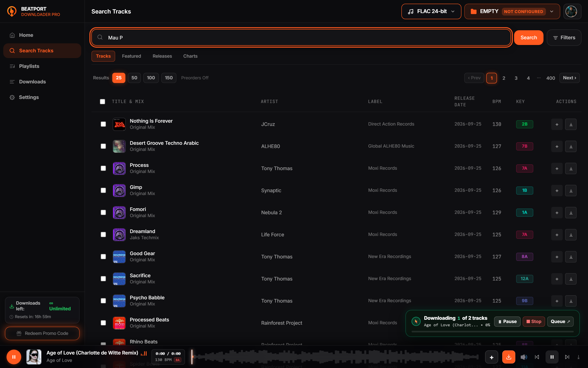The width and height of the screenshot is (588, 368).
Task: Open Home in the sidebar
Action: pyautogui.click(x=42, y=35)
